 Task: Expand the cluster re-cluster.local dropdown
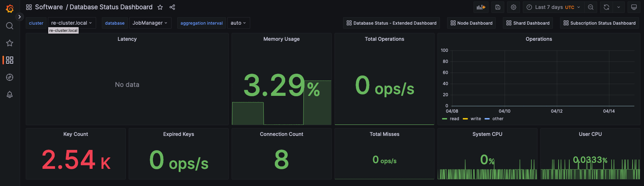pyautogui.click(x=71, y=23)
